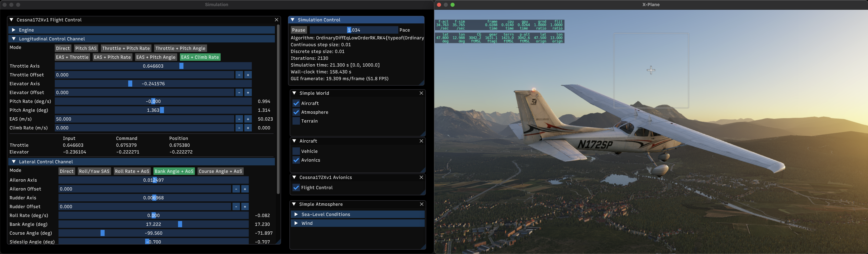
Task: Select EAS + Pitch Angle mode
Action: click(x=156, y=57)
